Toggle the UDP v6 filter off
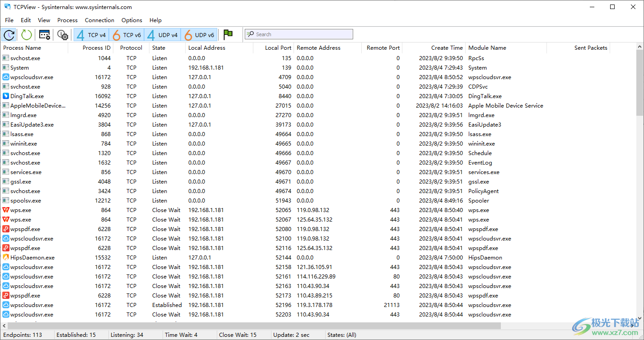 199,34
